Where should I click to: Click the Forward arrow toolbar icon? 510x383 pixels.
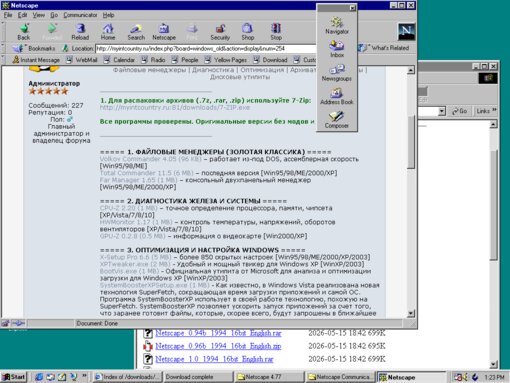(x=52, y=32)
